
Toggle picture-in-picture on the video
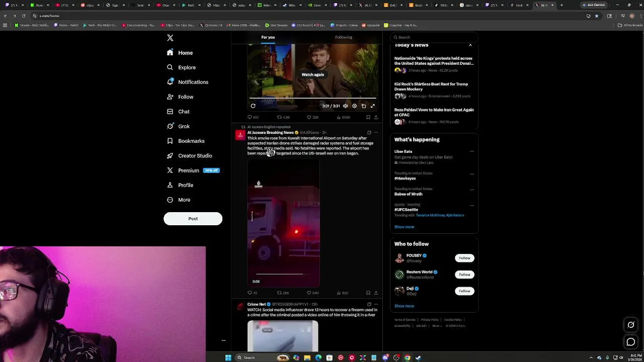[364, 106]
